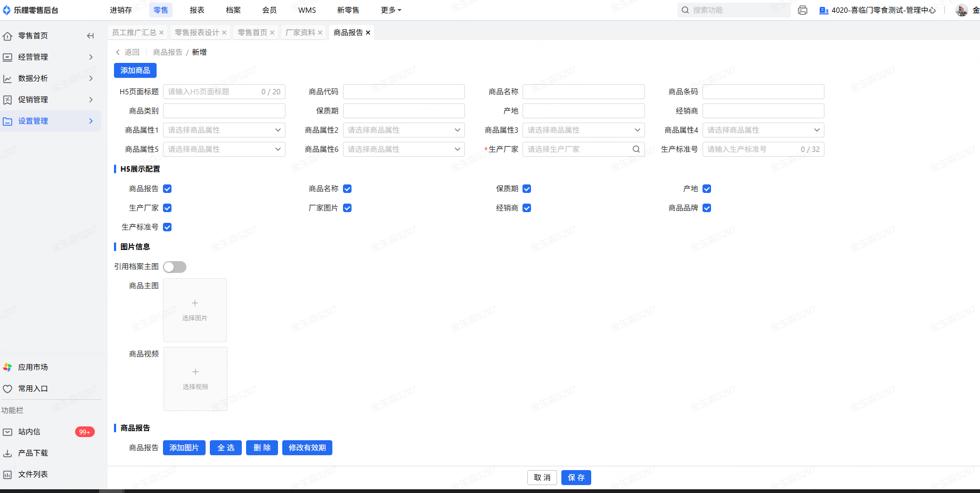The width and height of the screenshot is (980, 493).
Task: Click the 零售首页 home icon in sidebar
Action: pyautogui.click(x=7, y=36)
